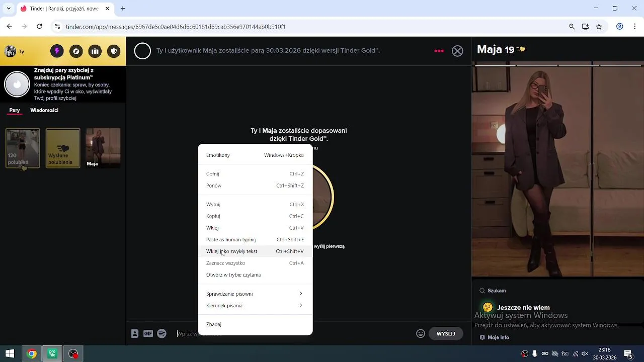Choose Otwórz w trybie czytania
The image size is (644, 362).
point(255,275)
